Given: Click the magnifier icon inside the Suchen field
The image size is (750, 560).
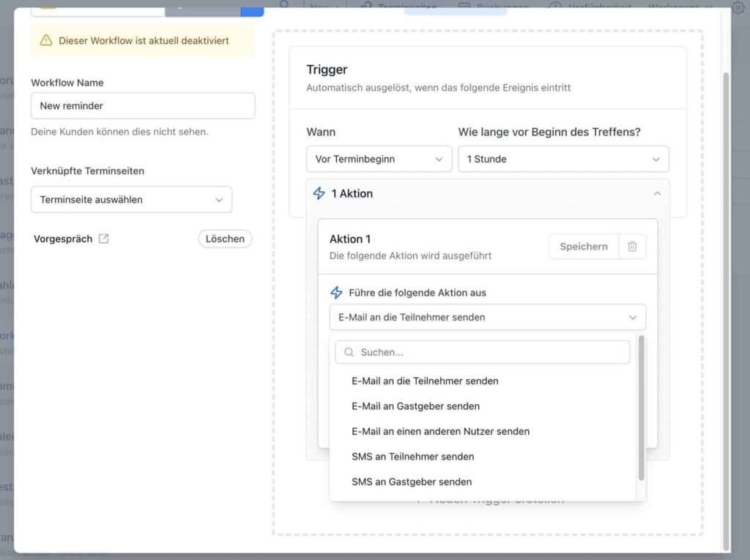Looking at the screenshot, I should [348, 352].
